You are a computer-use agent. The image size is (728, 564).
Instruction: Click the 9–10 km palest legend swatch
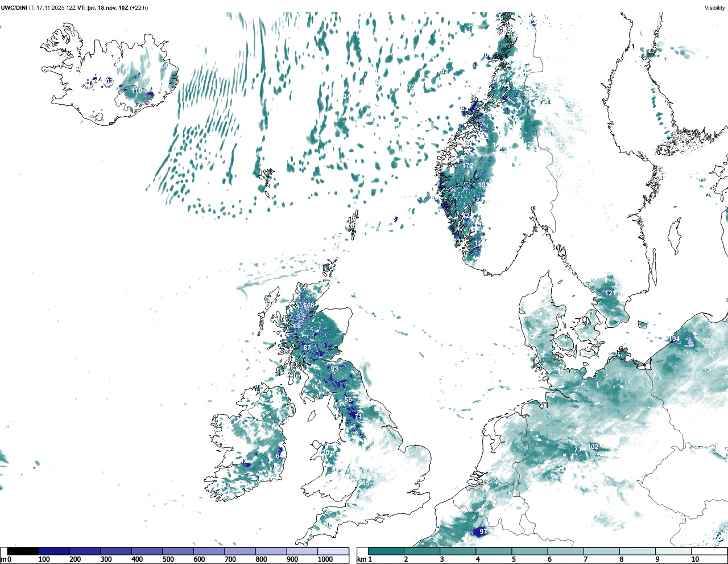[675, 551]
